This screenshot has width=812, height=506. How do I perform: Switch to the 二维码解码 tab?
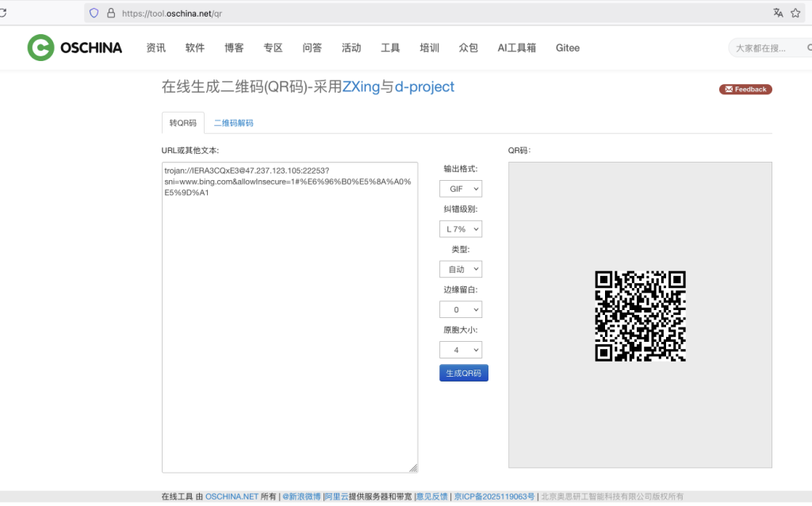234,123
